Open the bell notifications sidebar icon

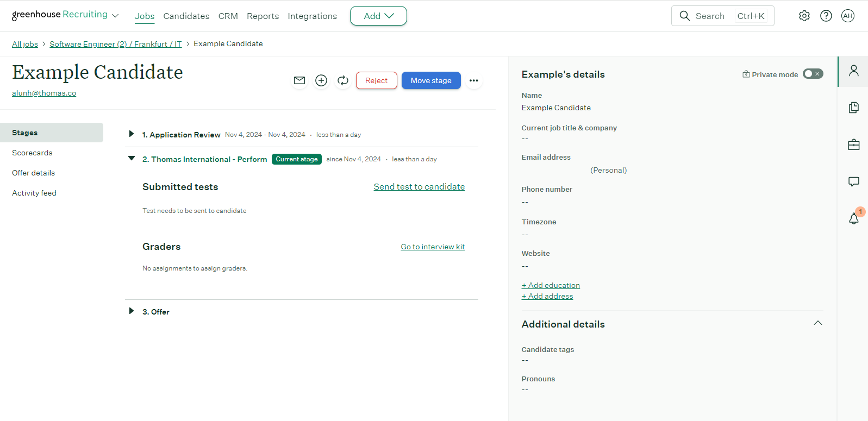tap(854, 218)
